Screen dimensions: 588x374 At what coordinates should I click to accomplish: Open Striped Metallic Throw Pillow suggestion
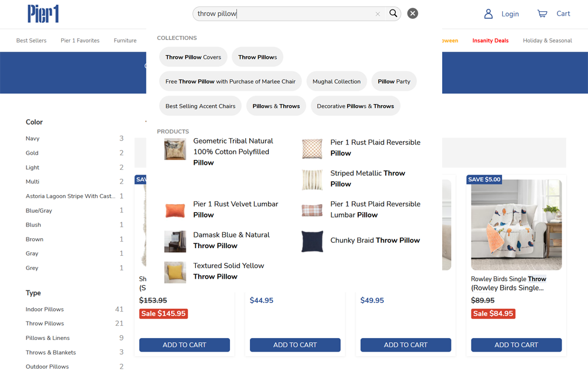tap(367, 179)
